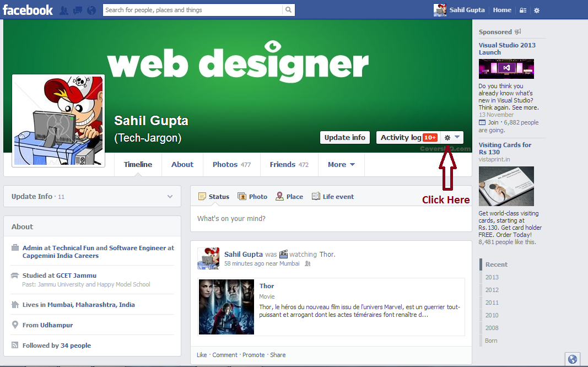Screen dimensions: 588x367
Task: Click the Home link in header
Action: [502, 10]
